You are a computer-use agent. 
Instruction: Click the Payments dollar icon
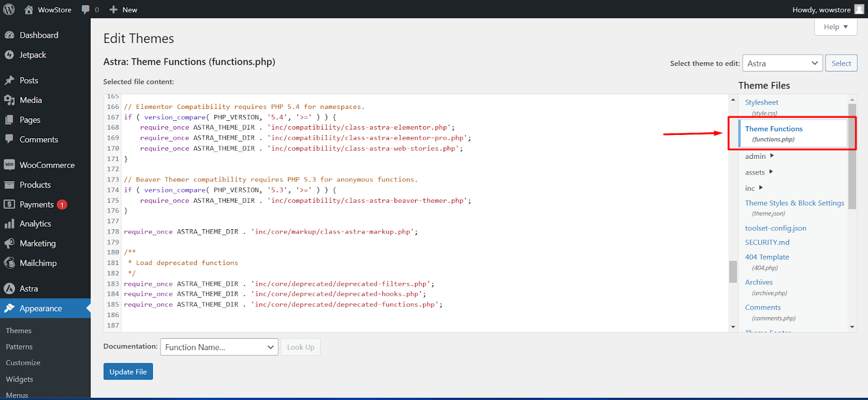click(x=9, y=204)
